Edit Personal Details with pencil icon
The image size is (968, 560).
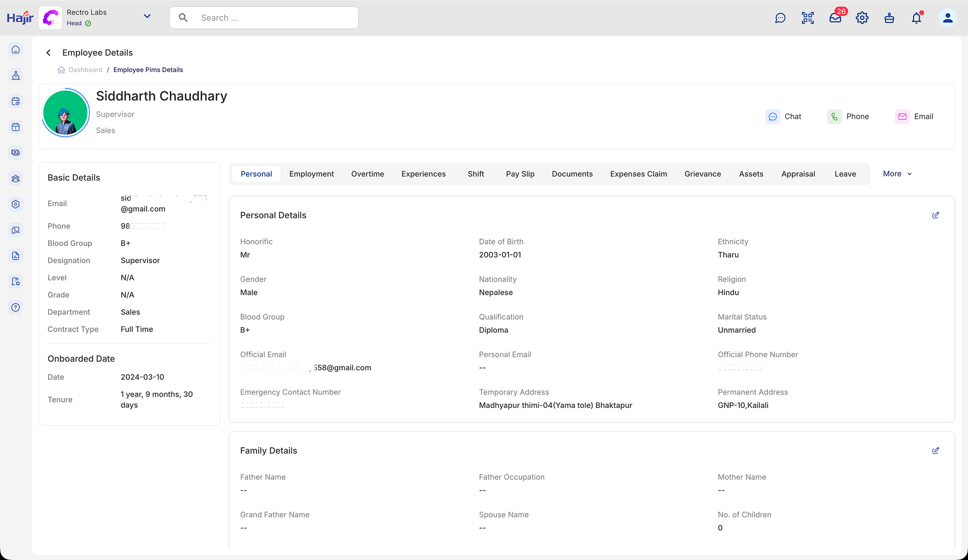(x=936, y=215)
